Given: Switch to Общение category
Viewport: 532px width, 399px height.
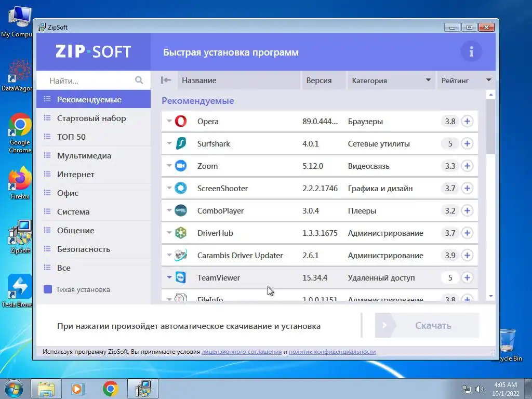Looking at the screenshot, I should coord(94,230).
